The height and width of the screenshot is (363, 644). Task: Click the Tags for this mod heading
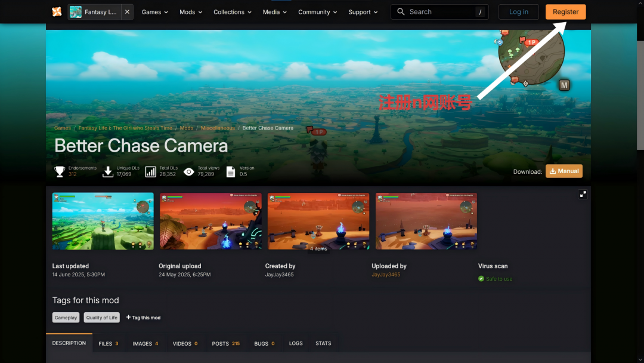coord(85,300)
